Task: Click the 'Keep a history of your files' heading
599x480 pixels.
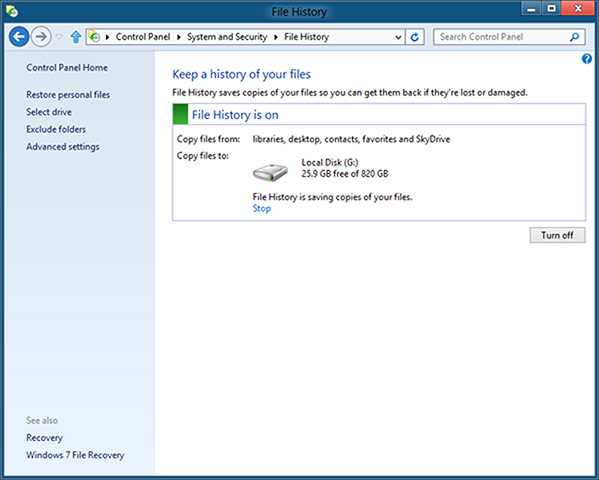Action: click(x=241, y=74)
